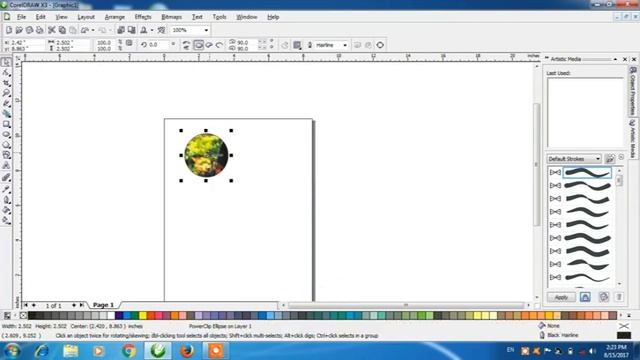The height and width of the screenshot is (360, 640).
Task: Click Convert to Curves on property bar
Action: [x=380, y=45]
